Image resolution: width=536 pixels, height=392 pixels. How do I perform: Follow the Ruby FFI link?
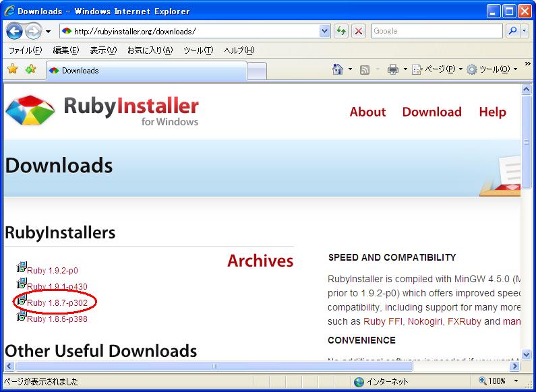point(383,321)
